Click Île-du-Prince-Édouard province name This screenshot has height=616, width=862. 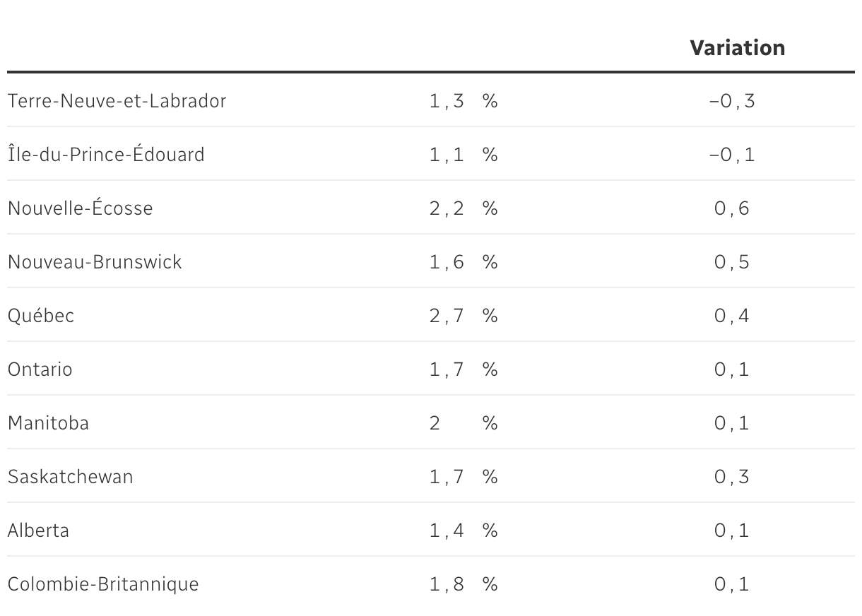pos(106,153)
